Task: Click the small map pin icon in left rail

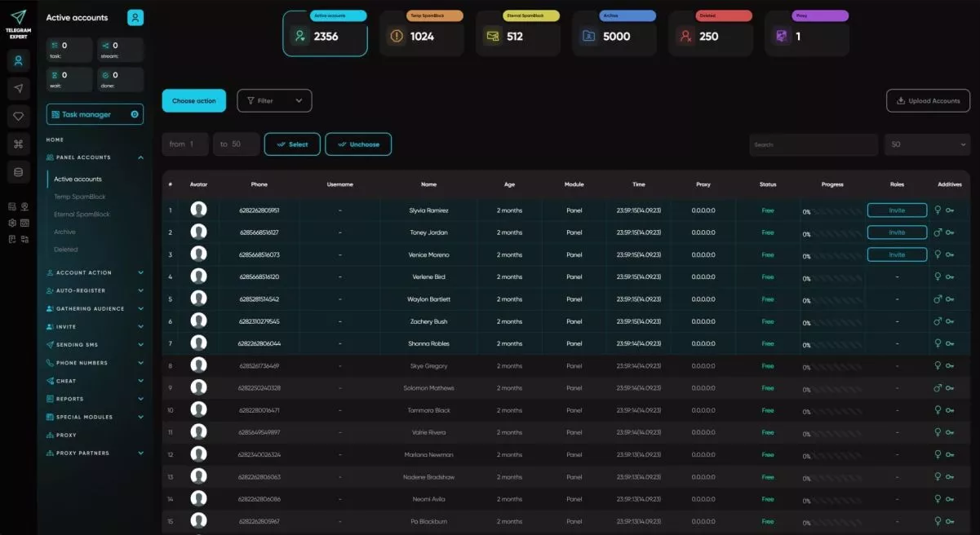Action: pyautogui.click(x=25, y=207)
